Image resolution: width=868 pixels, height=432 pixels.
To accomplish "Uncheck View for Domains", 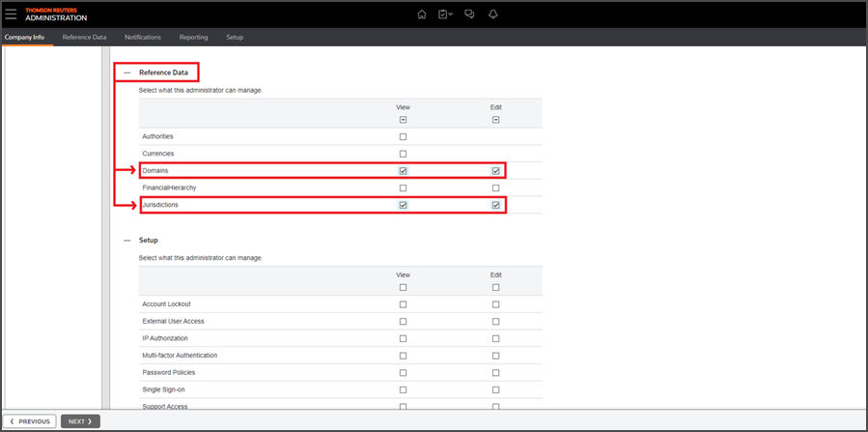I will (x=403, y=171).
